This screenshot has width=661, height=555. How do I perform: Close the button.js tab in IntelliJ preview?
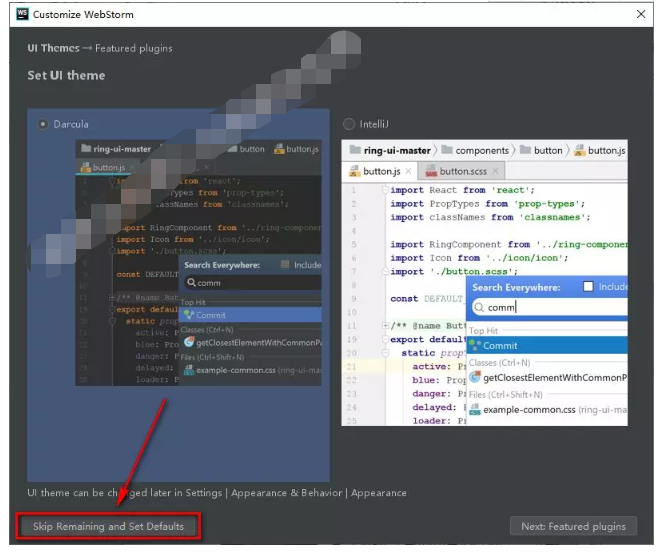(408, 171)
